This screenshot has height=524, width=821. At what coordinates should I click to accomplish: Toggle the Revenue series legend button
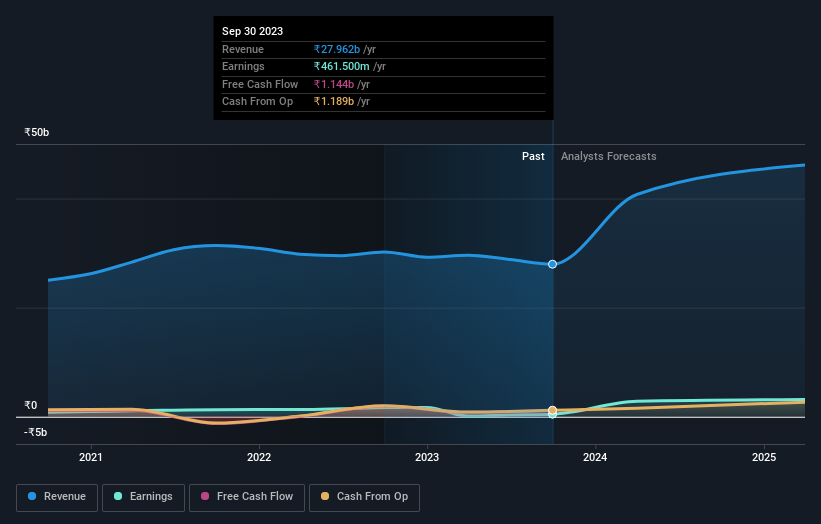pos(57,497)
